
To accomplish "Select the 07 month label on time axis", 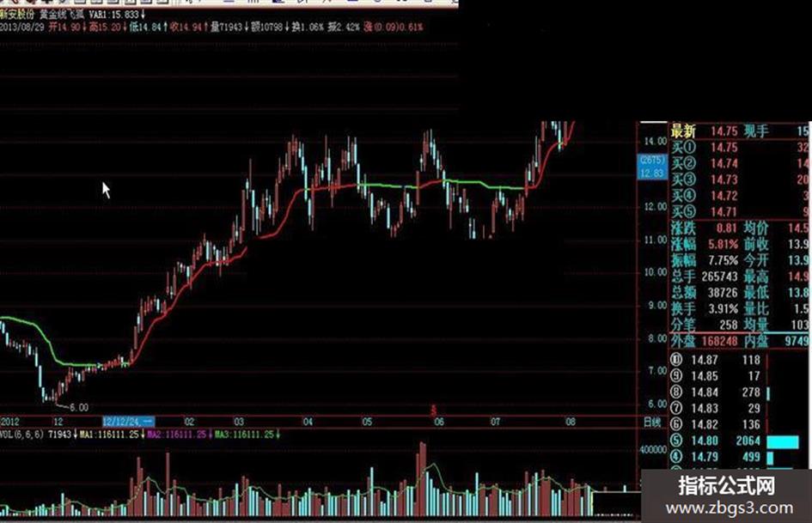I will coord(496,422).
